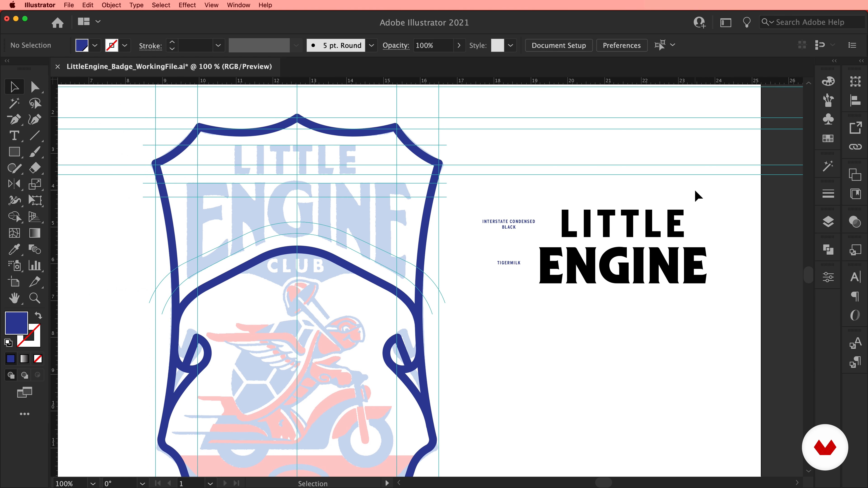Open the Effect menu
Screen dimensions: 868x488
(187, 5)
